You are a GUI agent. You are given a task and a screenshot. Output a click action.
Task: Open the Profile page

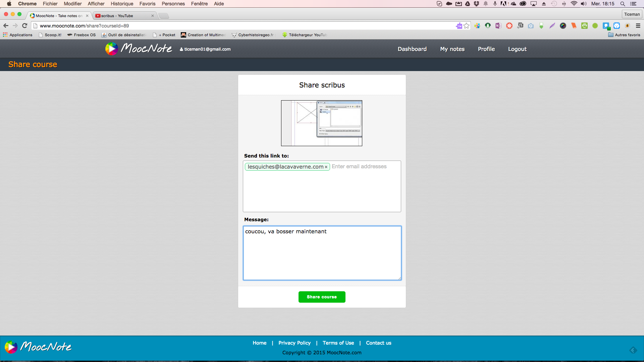pyautogui.click(x=486, y=49)
